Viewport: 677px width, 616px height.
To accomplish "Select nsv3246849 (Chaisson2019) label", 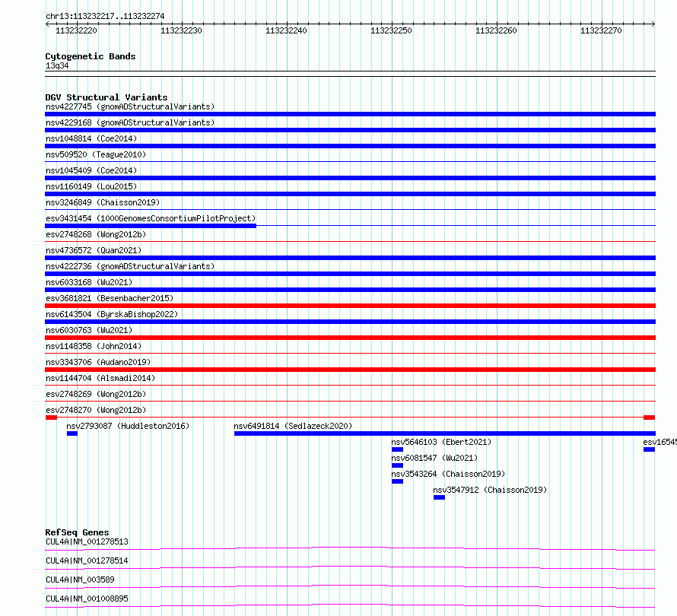I will tap(103, 202).
